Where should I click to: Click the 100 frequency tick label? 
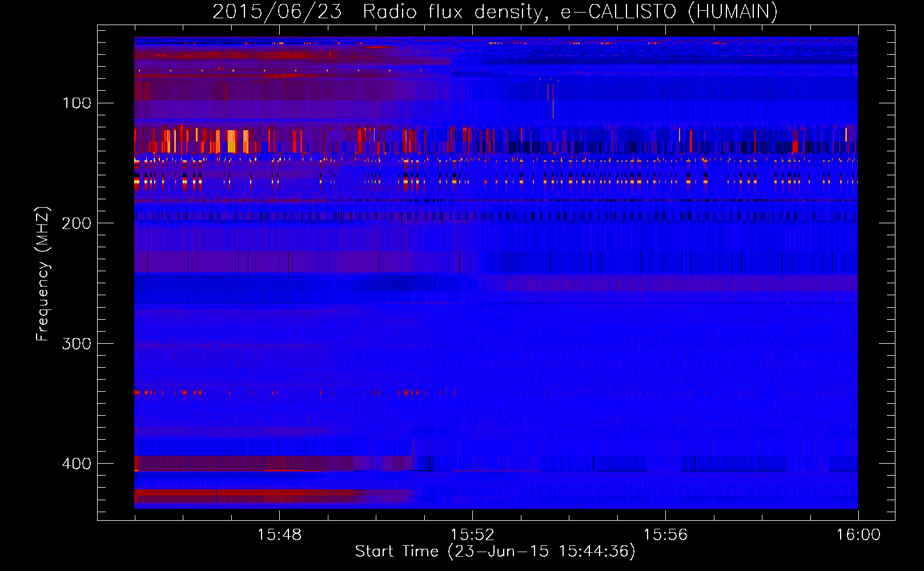(x=77, y=103)
